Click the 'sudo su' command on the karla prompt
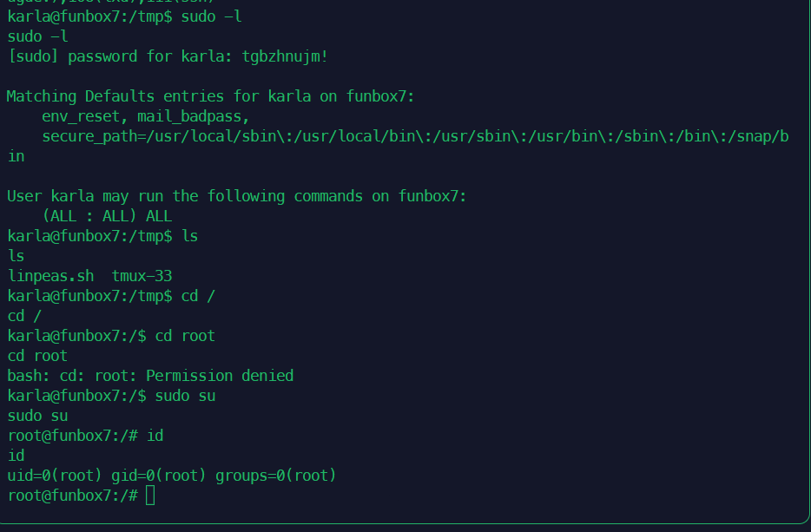Viewport: 811px width, 532px height. (x=185, y=396)
